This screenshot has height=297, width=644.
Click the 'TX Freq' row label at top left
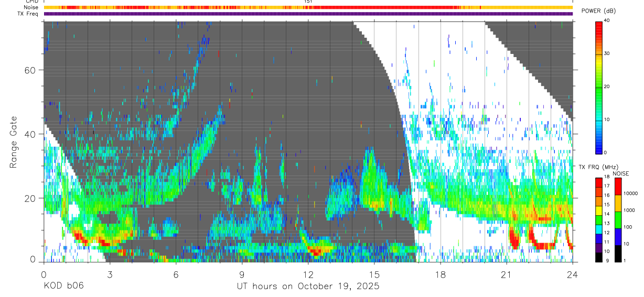(x=27, y=14)
